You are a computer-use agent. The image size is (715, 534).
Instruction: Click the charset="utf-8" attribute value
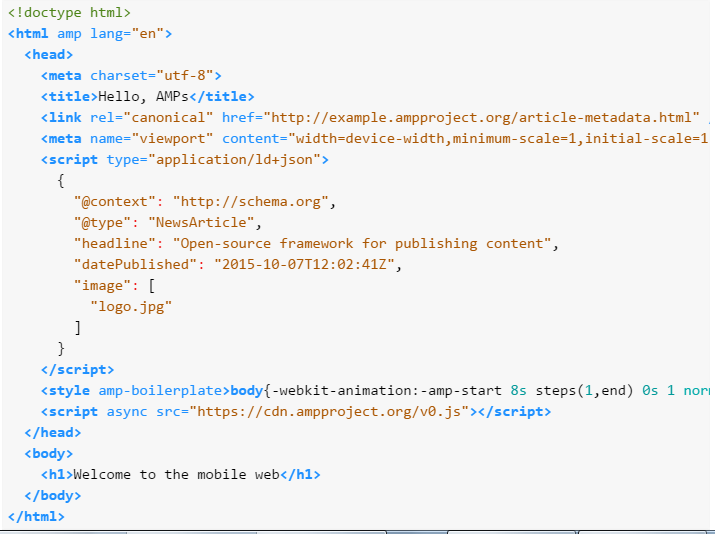[185, 76]
